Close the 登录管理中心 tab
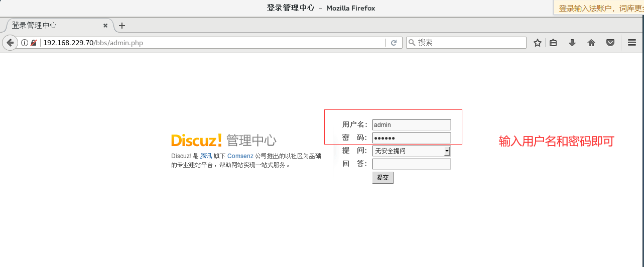The width and height of the screenshot is (644, 267). point(105,26)
